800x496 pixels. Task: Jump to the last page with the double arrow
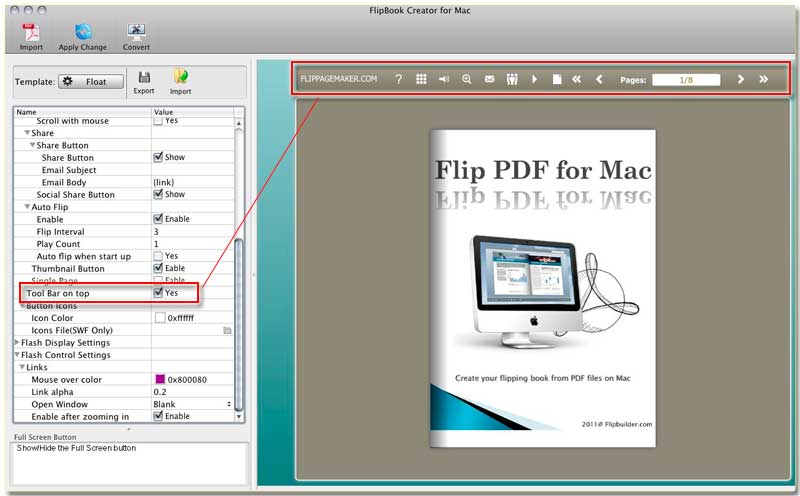point(764,79)
